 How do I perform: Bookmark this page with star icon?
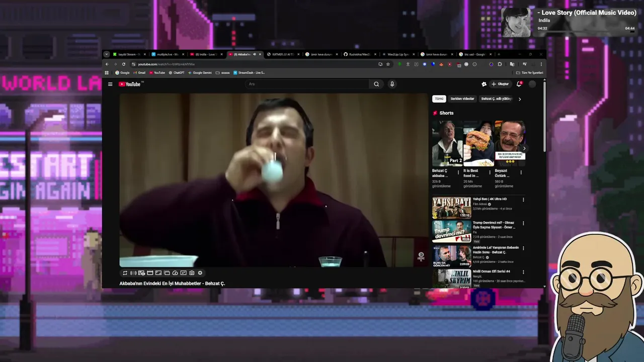[x=388, y=64]
